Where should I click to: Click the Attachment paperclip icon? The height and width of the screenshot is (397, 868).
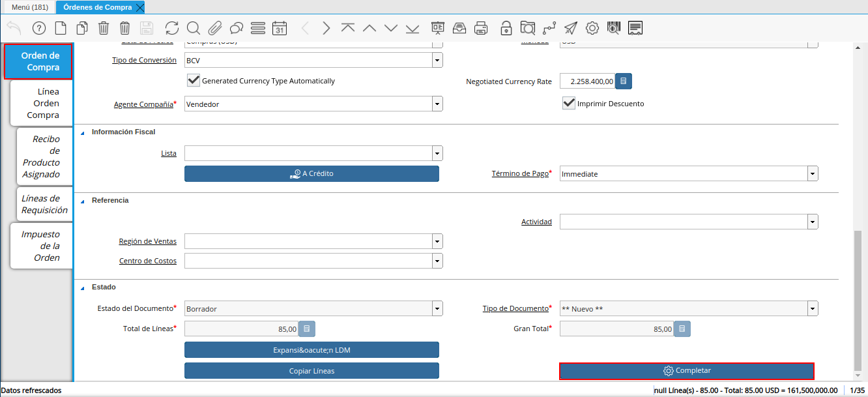point(214,28)
